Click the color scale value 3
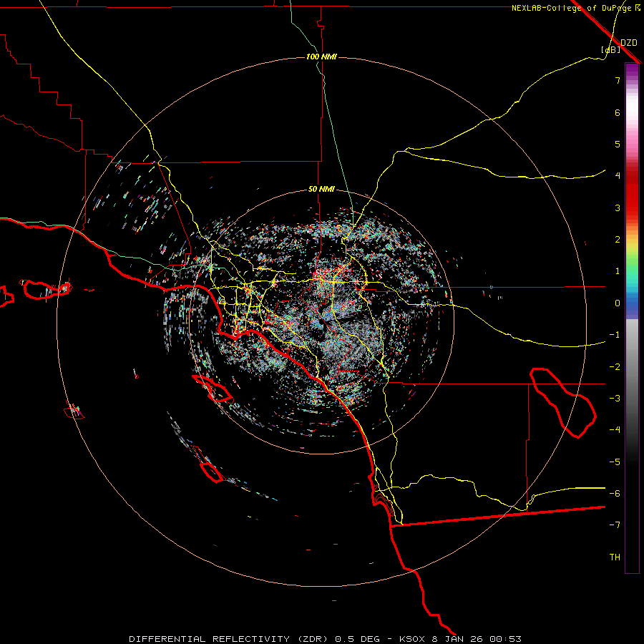This screenshot has height=644, width=644. pyautogui.click(x=618, y=208)
